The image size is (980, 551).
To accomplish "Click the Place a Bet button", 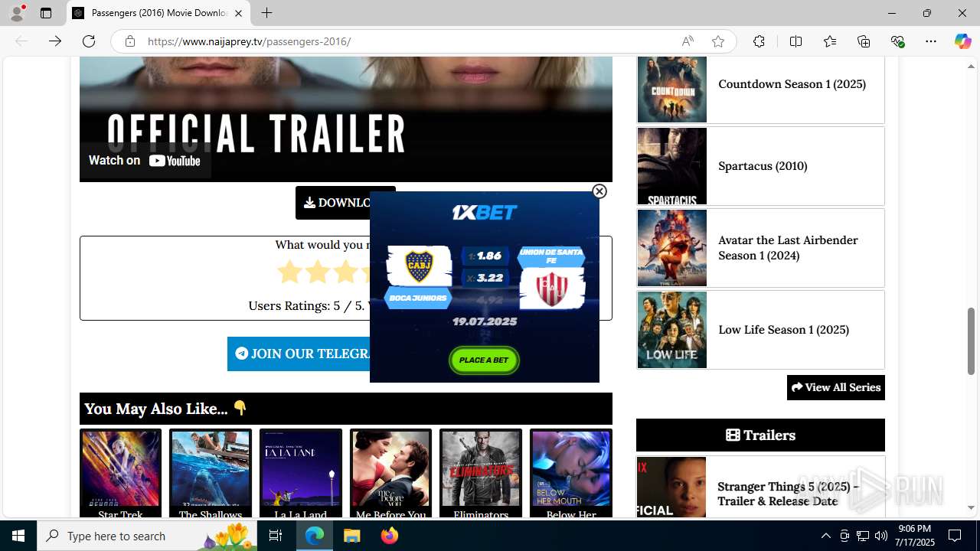I will pos(484,360).
